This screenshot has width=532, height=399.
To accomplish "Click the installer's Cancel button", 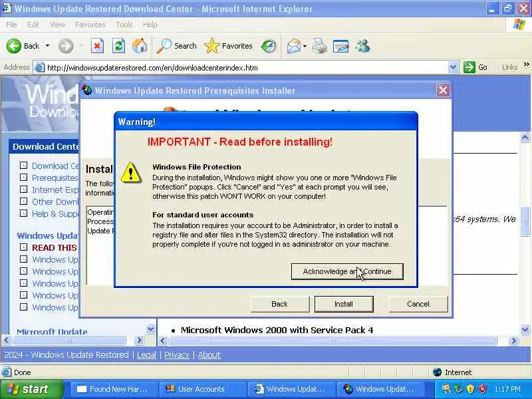I will (x=418, y=304).
